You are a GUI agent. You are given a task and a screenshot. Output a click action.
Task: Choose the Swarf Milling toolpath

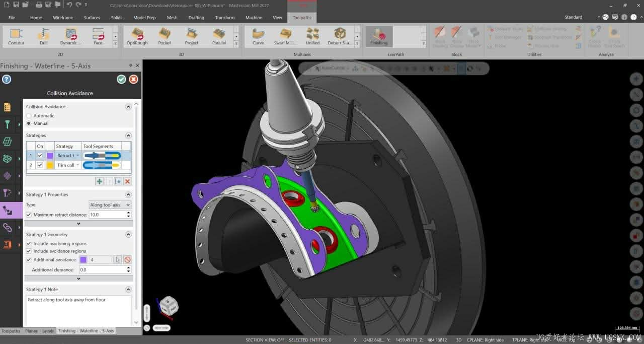coord(285,36)
